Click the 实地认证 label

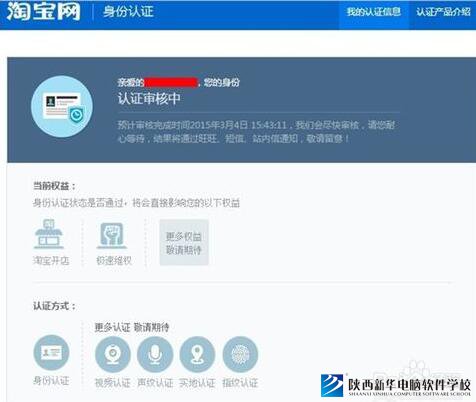(197, 383)
